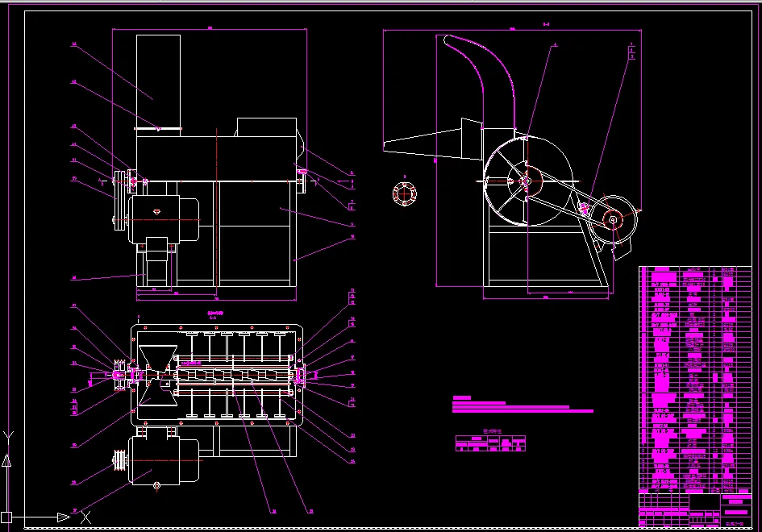Select the side view's top overall dimension line
Screen dimensions: 762x532
pos(512,30)
